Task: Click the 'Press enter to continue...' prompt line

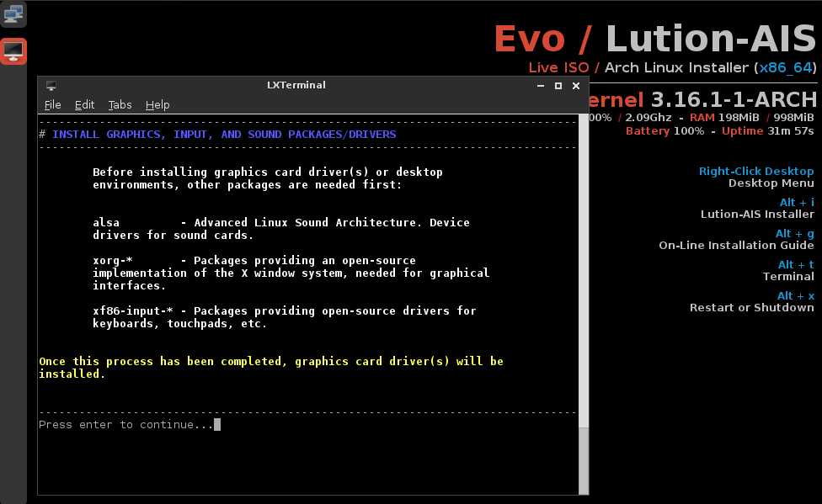Action: 125,424
